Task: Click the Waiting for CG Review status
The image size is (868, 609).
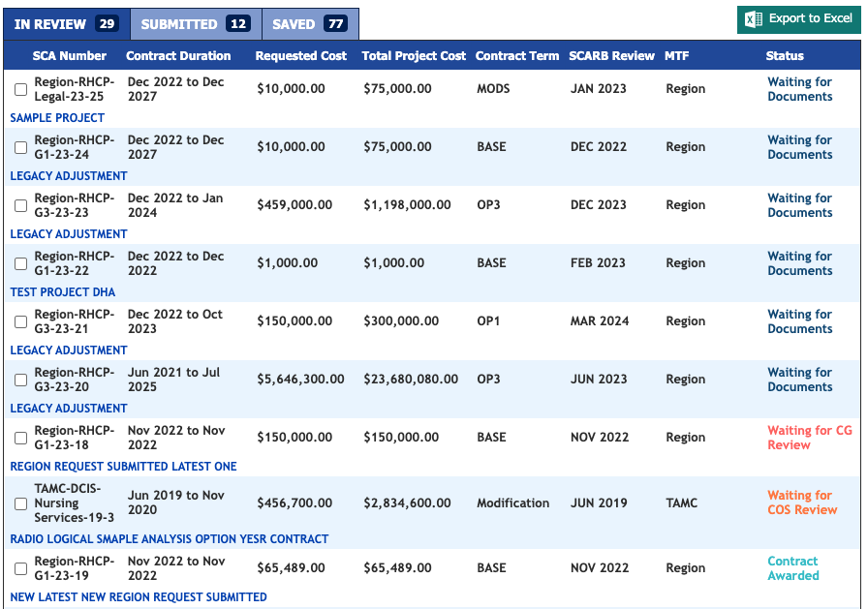Action: point(809,438)
